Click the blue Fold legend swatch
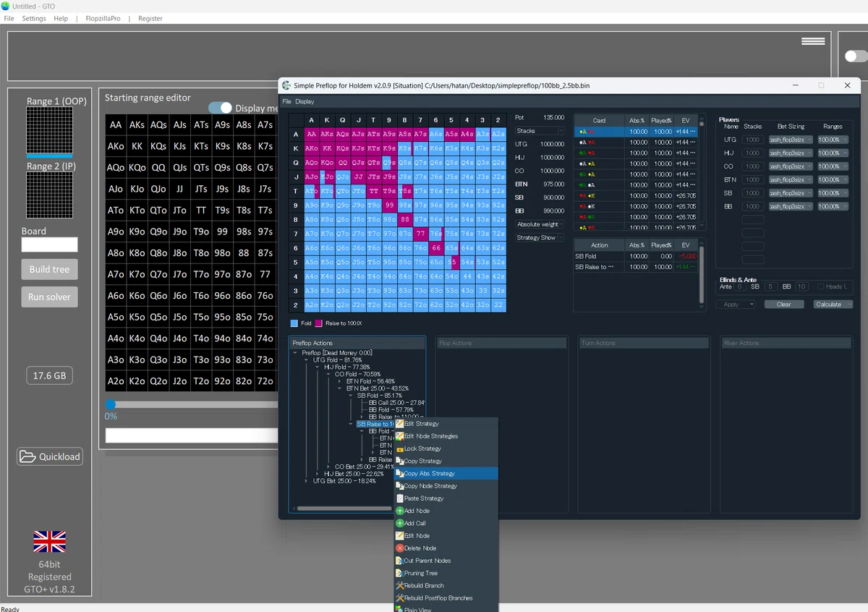This screenshot has width=868, height=612. pos(294,323)
